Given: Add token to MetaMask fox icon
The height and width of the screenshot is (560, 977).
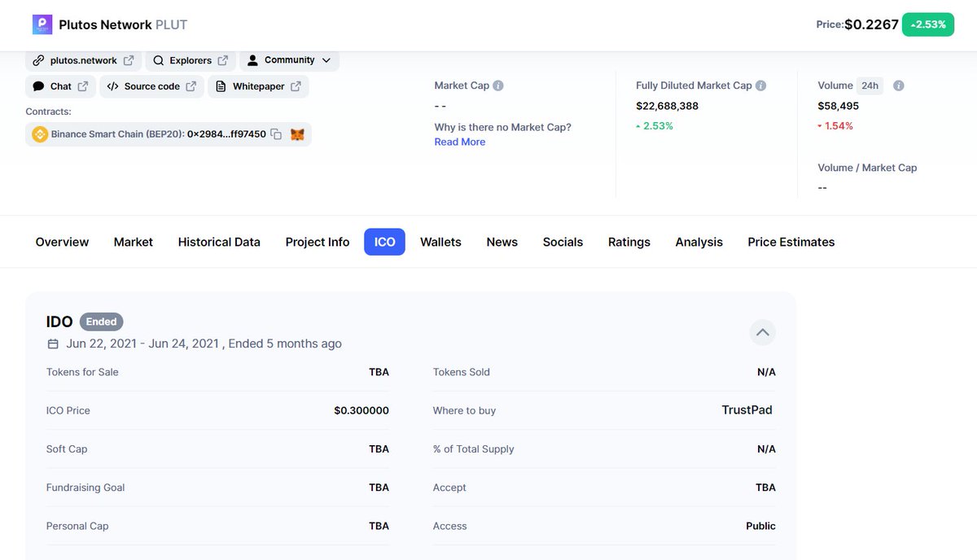Looking at the screenshot, I should (297, 134).
